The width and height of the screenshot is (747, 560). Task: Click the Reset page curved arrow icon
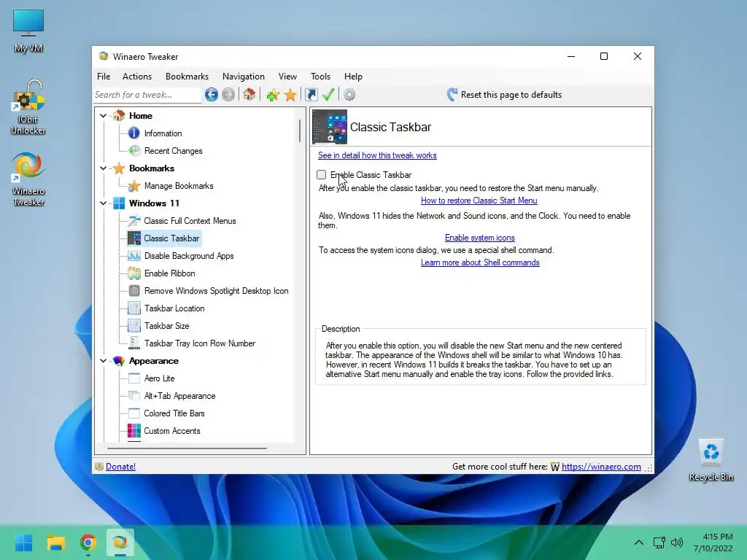[x=452, y=94]
